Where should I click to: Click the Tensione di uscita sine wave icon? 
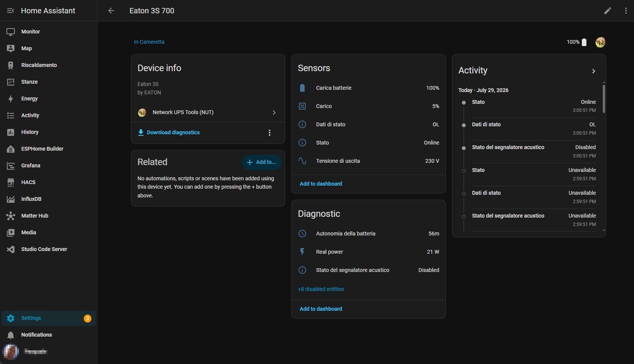click(x=302, y=161)
